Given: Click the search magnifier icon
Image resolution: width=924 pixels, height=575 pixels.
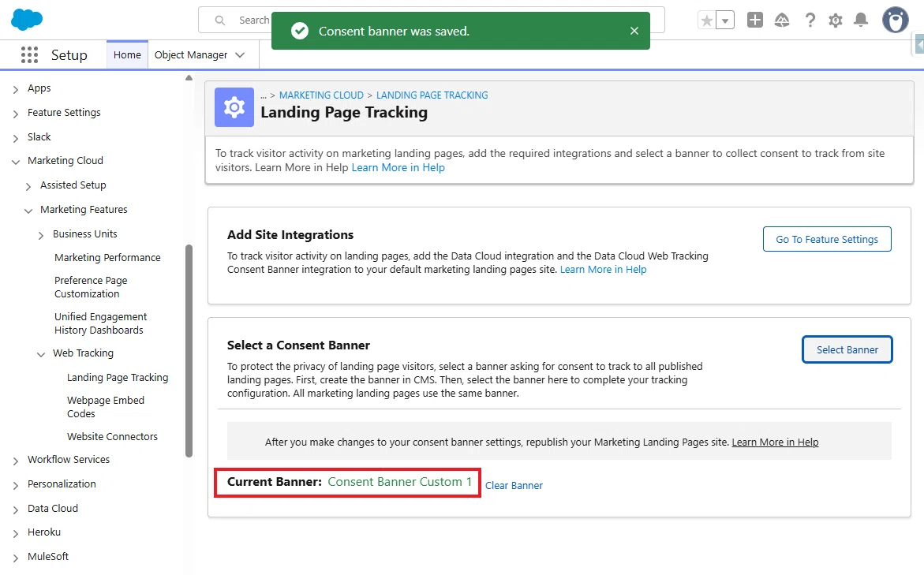Looking at the screenshot, I should click(x=220, y=21).
